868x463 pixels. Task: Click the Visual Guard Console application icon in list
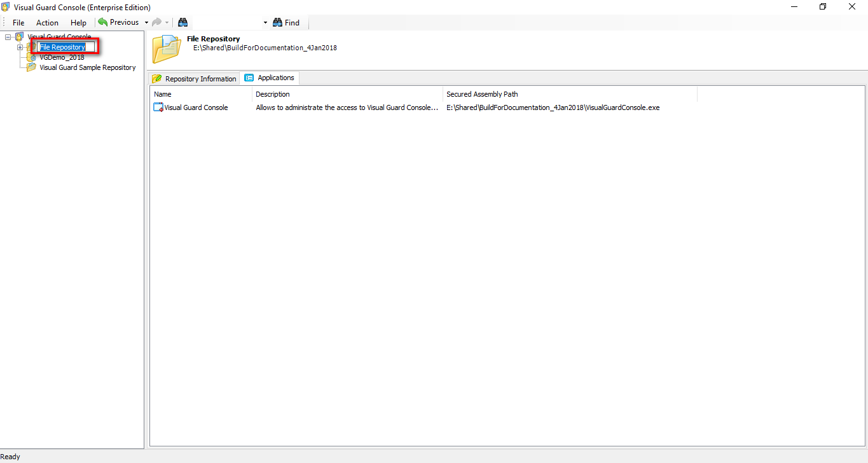point(158,107)
